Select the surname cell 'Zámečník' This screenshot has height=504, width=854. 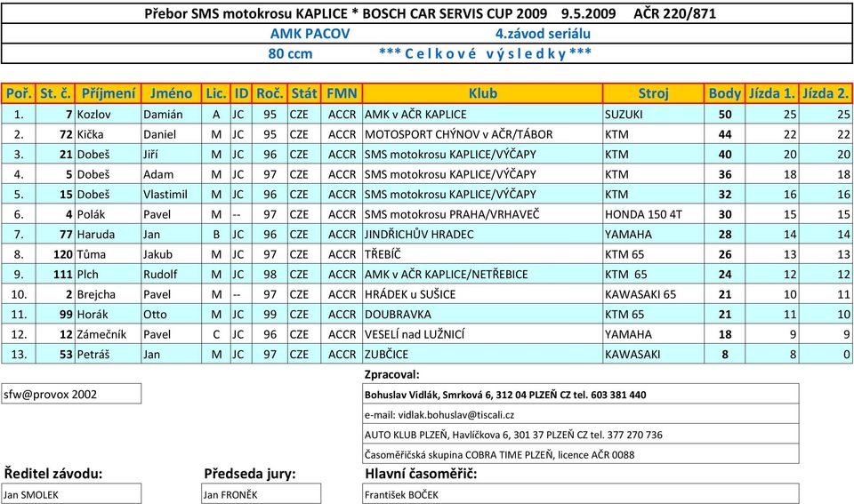coord(109,334)
